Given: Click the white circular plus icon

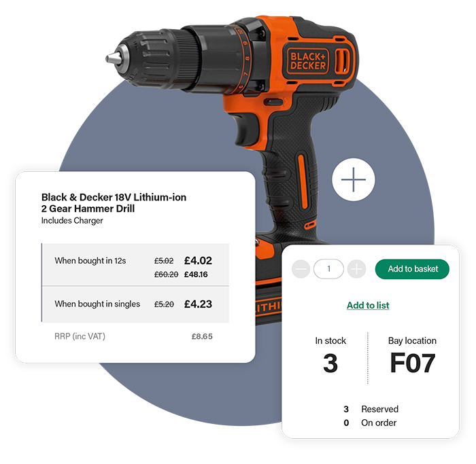Looking at the screenshot, I should point(354,179).
